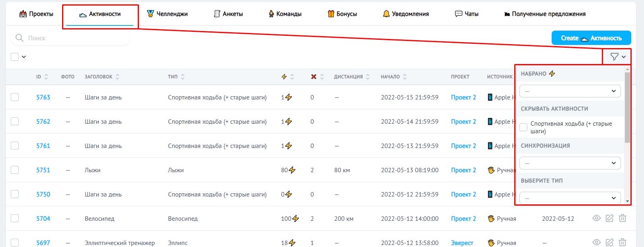Check the box for activity 5763

click(x=15, y=97)
